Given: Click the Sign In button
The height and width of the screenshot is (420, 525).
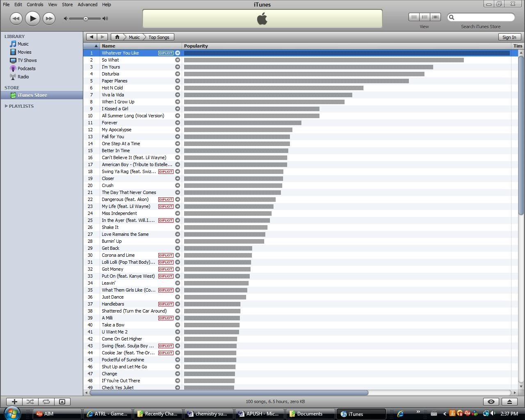Looking at the screenshot, I should pyautogui.click(x=509, y=37).
